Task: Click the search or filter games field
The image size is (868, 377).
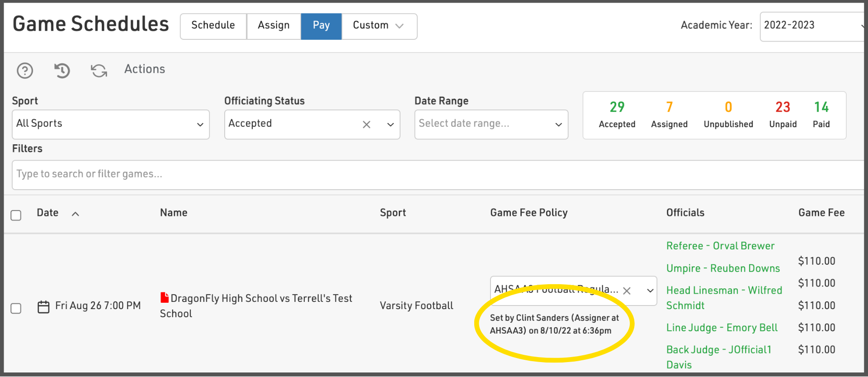Action: [x=434, y=175]
